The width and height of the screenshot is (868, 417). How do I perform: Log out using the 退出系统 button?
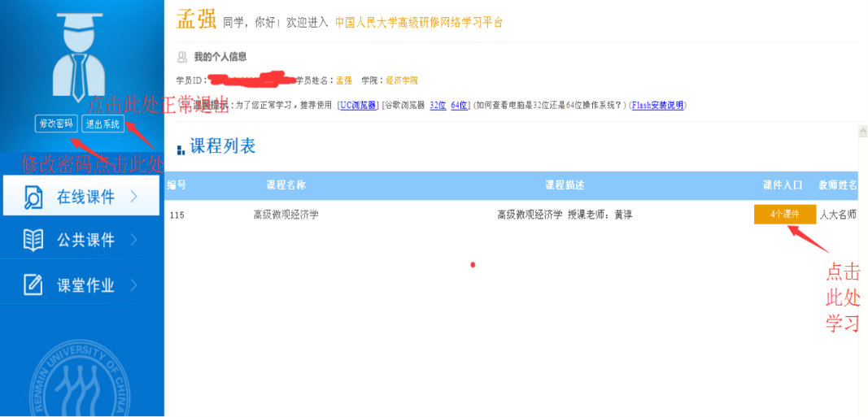coord(103,124)
